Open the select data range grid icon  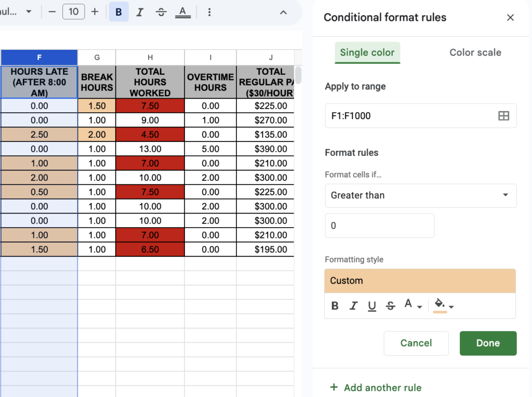[504, 116]
